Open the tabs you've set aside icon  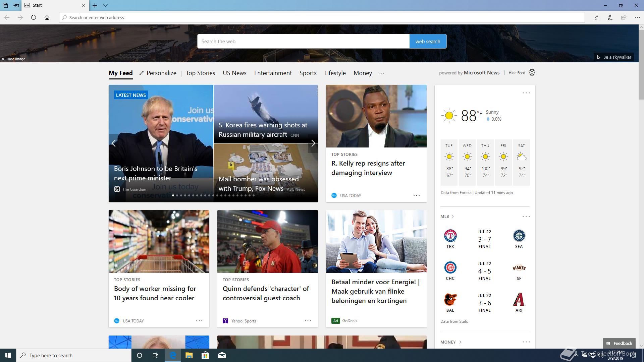(x=5, y=5)
